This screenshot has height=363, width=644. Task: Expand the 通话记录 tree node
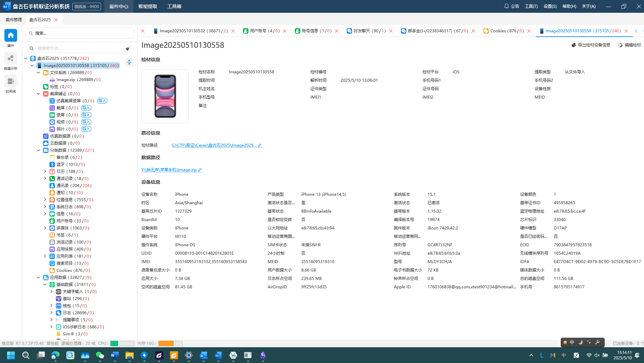(x=45, y=179)
